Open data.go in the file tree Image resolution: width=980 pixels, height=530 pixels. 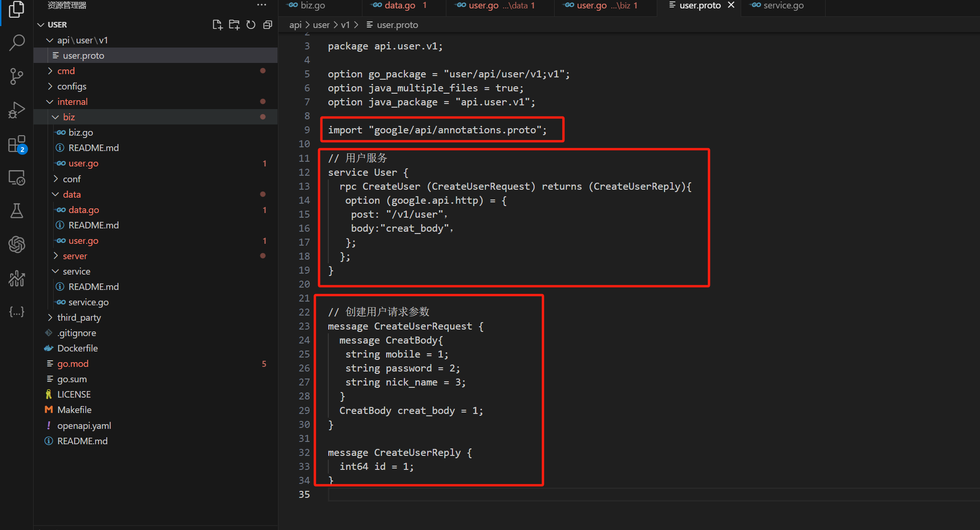[156, 210]
